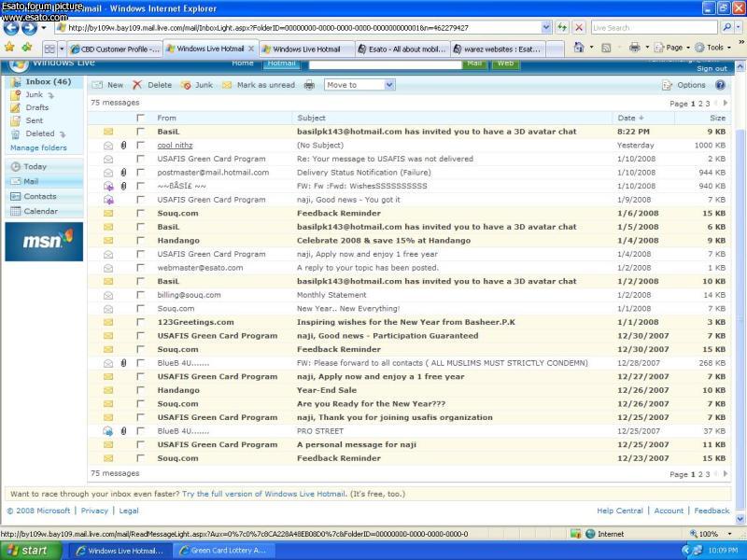
Task: Click the Live Search magnifier icon
Action: (x=726, y=28)
